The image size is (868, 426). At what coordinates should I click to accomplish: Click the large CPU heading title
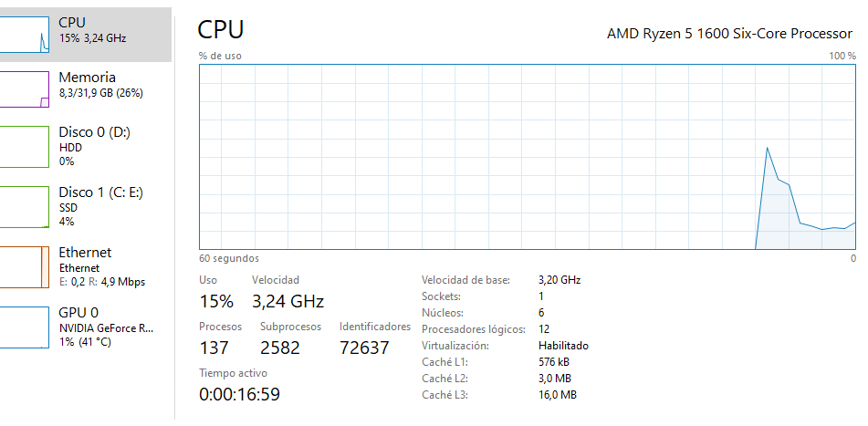(220, 30)
